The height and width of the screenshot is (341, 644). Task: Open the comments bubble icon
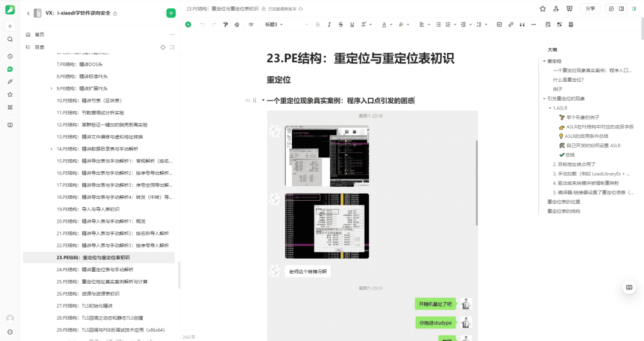pyautogui.click(x=611, y=9)
